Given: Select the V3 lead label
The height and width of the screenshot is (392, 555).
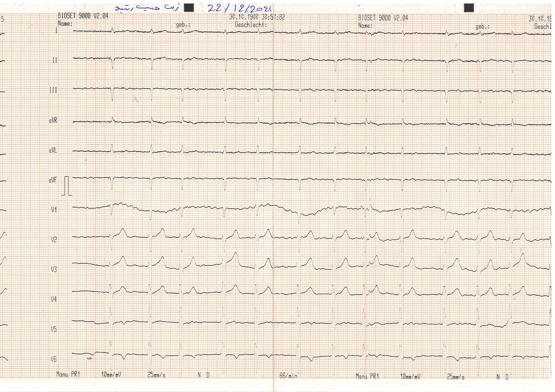Looking at the screenshot, I should pyautogui.click(x=54, y=269).
